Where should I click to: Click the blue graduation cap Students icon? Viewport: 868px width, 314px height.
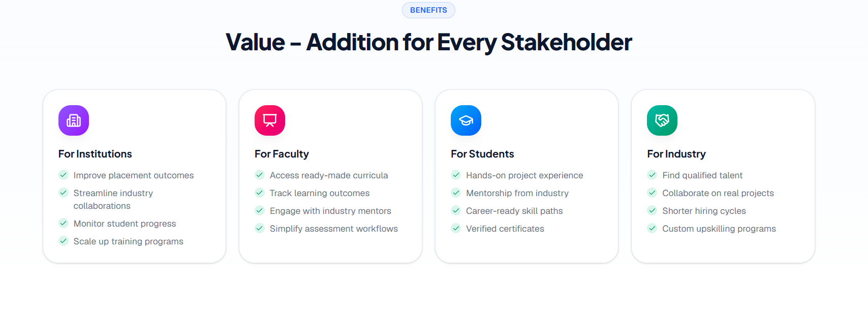[x=466, y=120]
